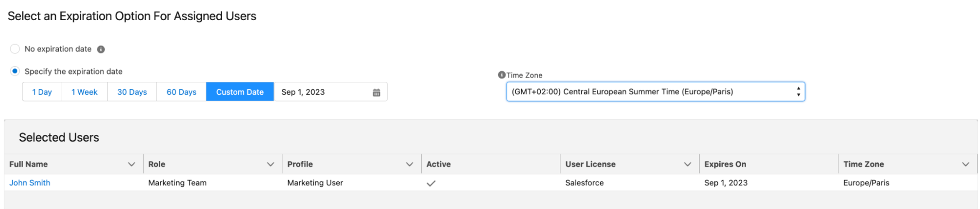The width and height of the screenshot is (980, 209).
Task: Show info tooltip next to No expiration date
Action: [x=101, y=49]
